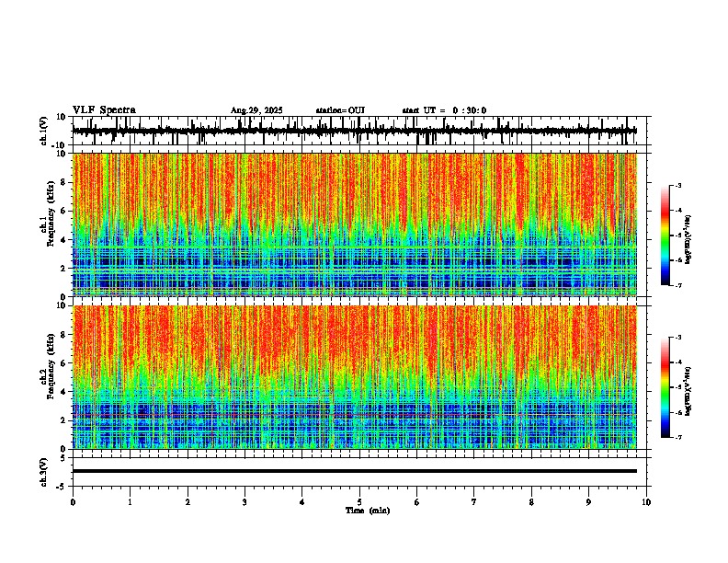
Task: Click the "VLF Spectra" plot title
Action: pos(104,110)
